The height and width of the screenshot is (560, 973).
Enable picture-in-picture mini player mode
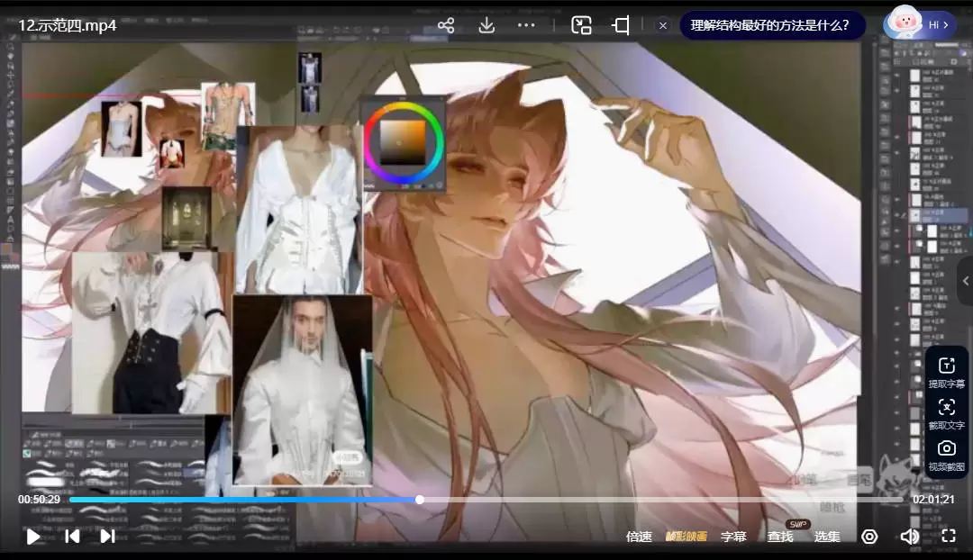point(581,25)
